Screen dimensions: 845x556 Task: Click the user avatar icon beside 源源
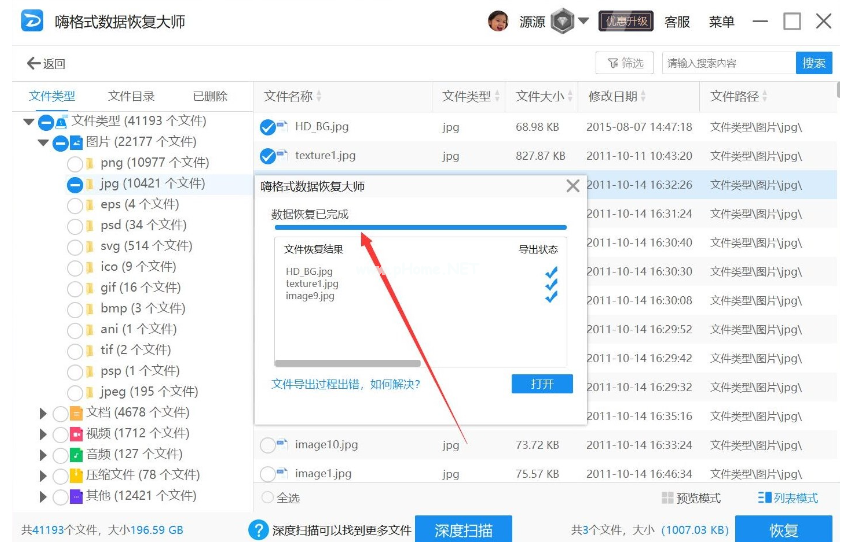pos(498,21)
